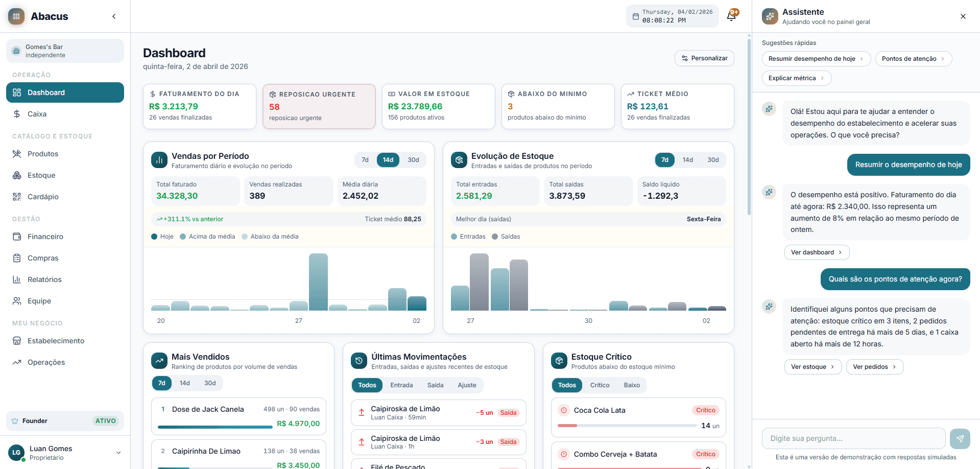
Task: Open the Gomes's Bar establishment selector
Action: 65,51
